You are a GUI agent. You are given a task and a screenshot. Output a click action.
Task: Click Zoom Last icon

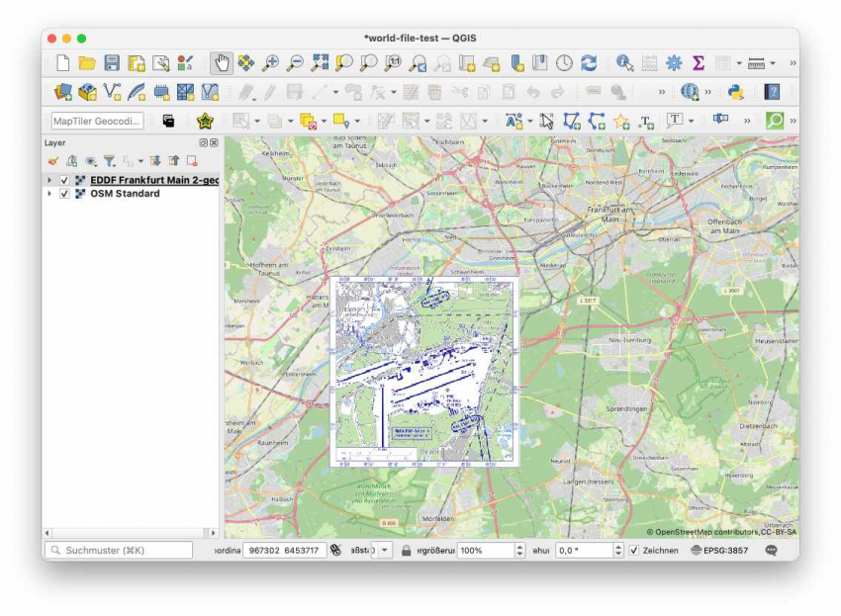click(x=418, y=63)
